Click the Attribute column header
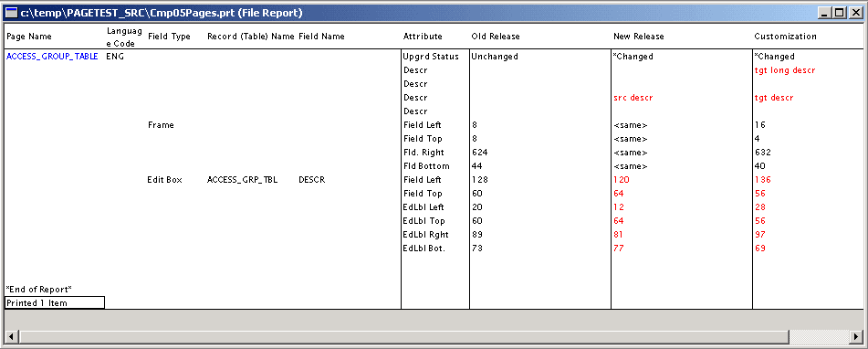 [x=423, y=37]
